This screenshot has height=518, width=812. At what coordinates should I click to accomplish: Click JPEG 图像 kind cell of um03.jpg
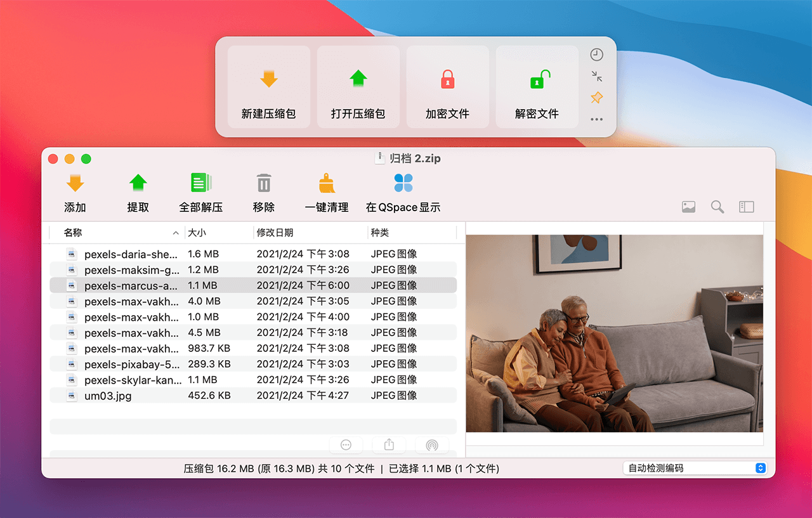[394, 396]
